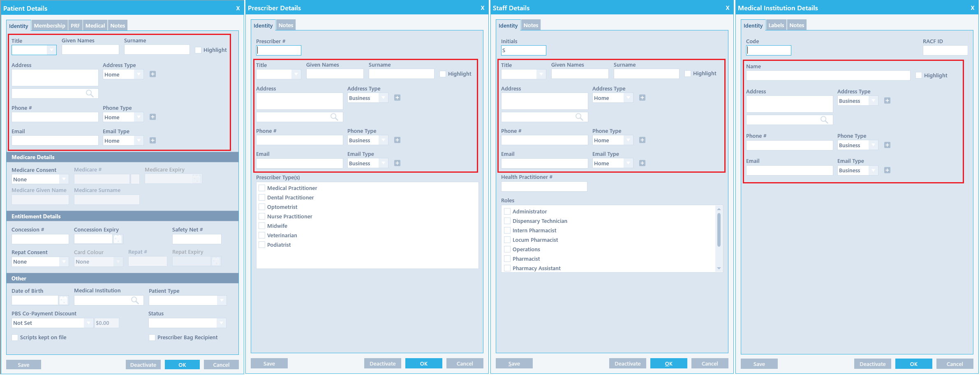Click the address search magnifier in Patient Details
This screenshot has height=375, width=980.
90,94
